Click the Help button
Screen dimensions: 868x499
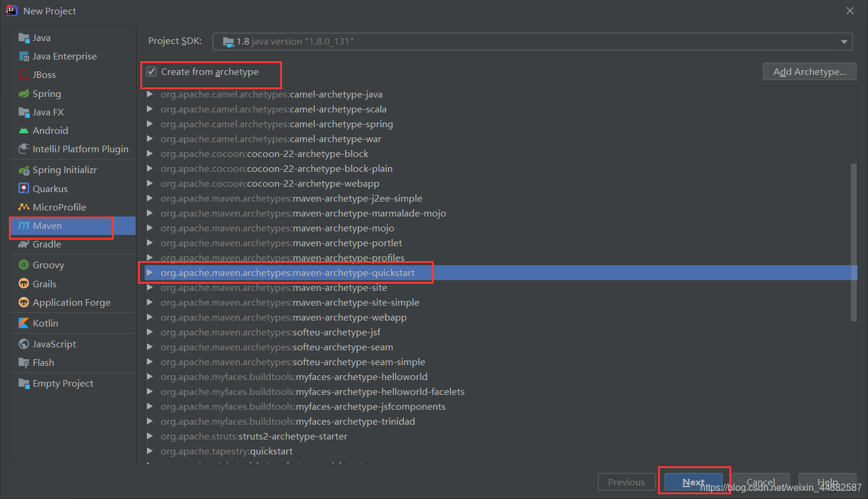827,482
